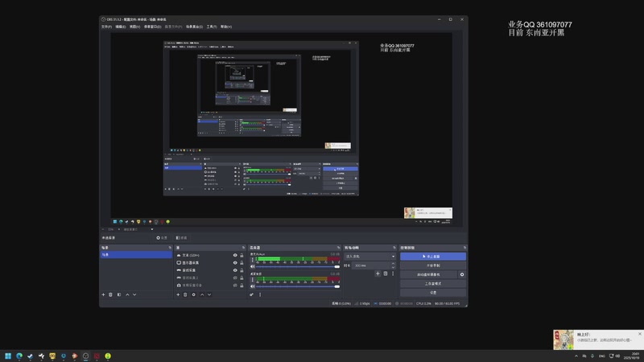
Task: Expand the transition type dropdown
Action: (369, 257)
